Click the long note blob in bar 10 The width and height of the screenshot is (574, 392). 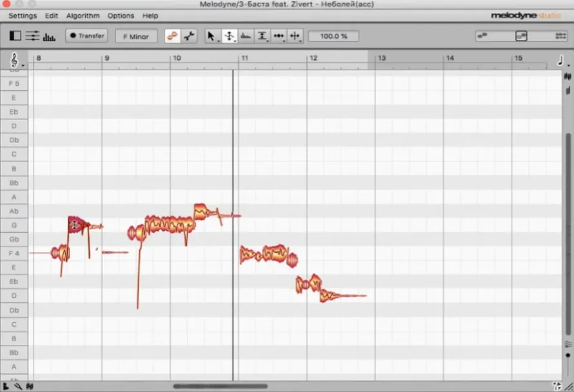point(169,224)
